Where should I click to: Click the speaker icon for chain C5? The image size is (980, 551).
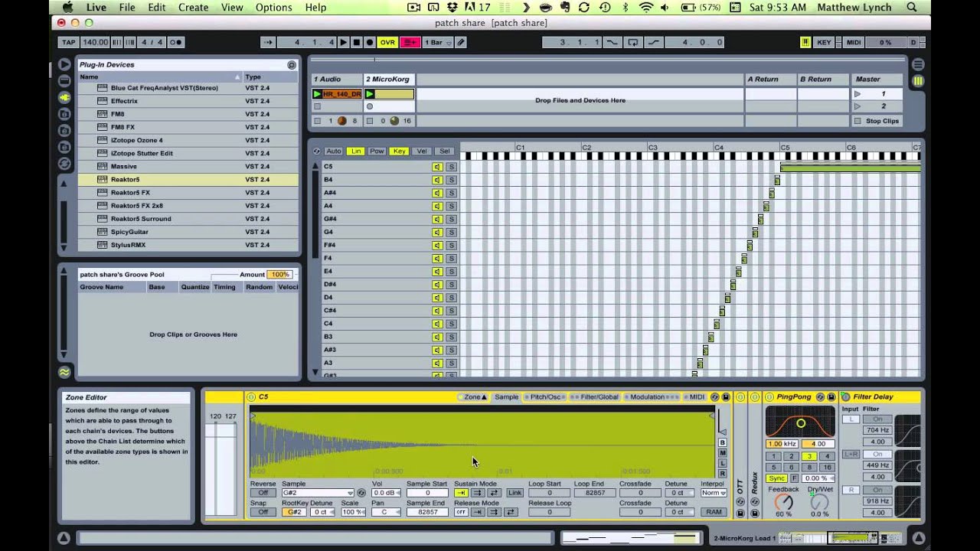point(437,167)
